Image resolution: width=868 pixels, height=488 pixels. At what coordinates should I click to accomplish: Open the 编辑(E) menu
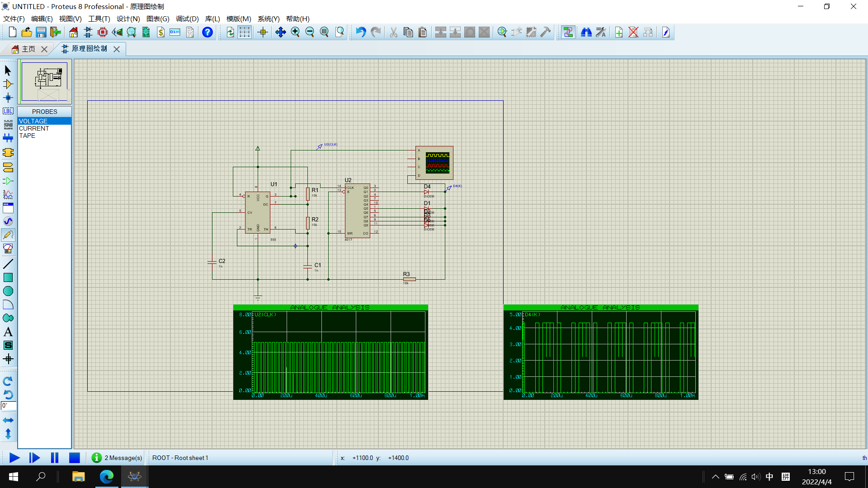click(42, 19)
